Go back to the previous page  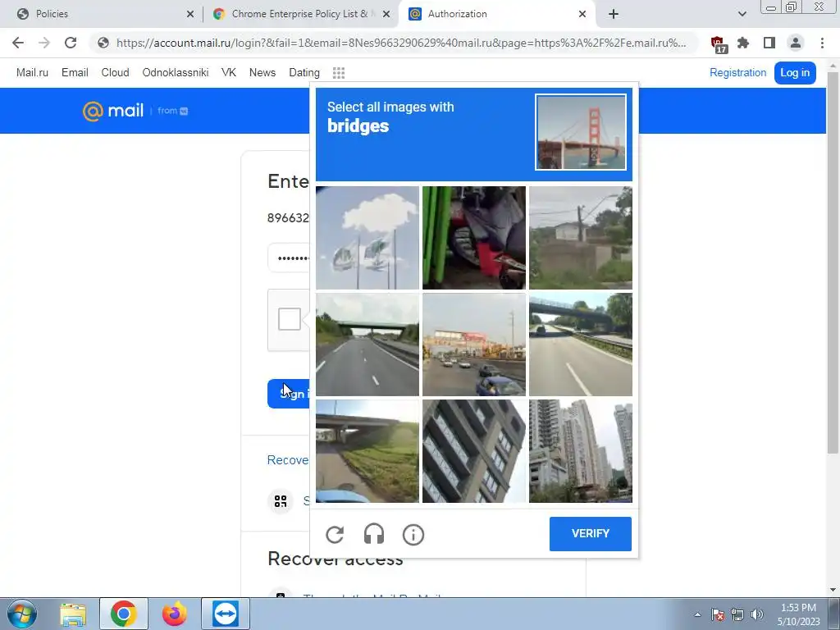[x=18, y=43]
